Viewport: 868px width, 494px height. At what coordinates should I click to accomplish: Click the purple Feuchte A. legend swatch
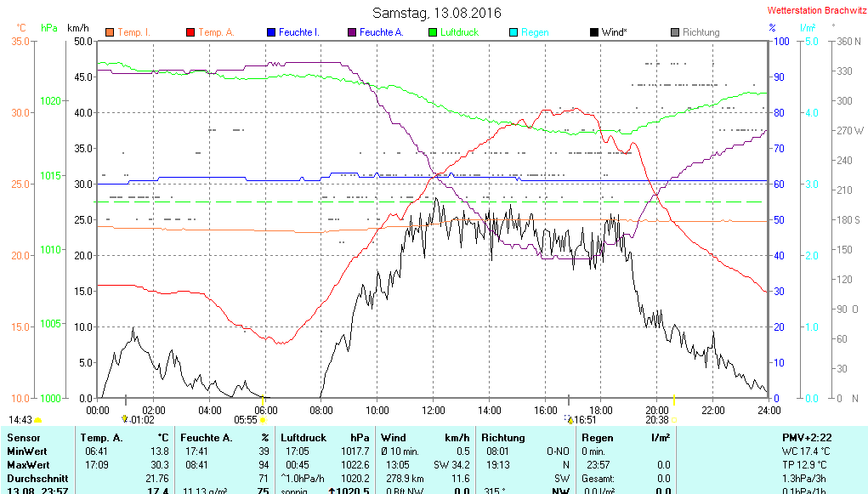click(351, 32)
